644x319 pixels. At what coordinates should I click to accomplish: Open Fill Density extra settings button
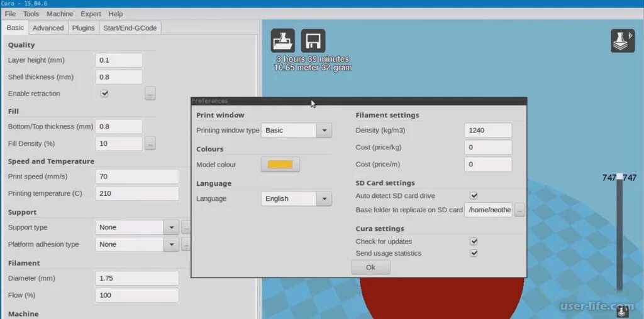(x=150, y=144)
